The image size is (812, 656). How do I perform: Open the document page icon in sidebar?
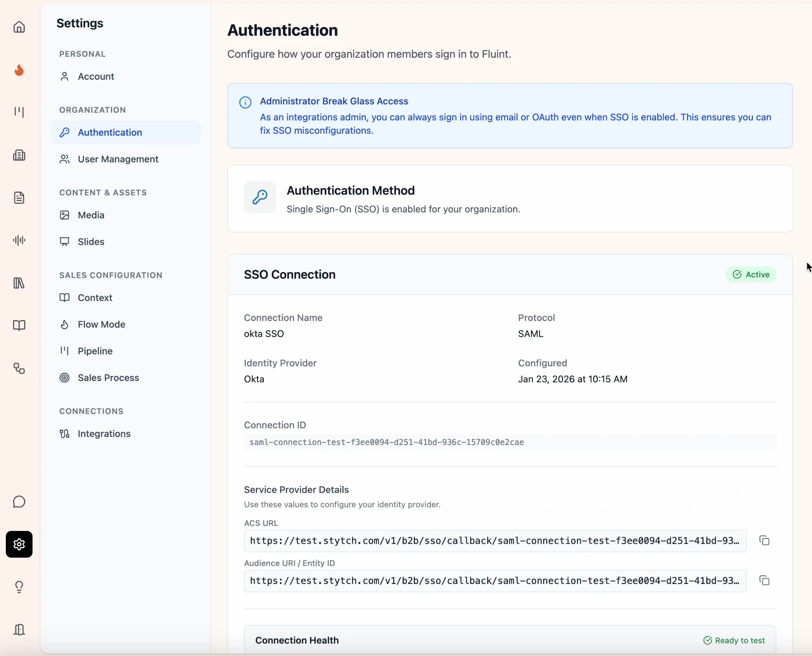(19, 197)
